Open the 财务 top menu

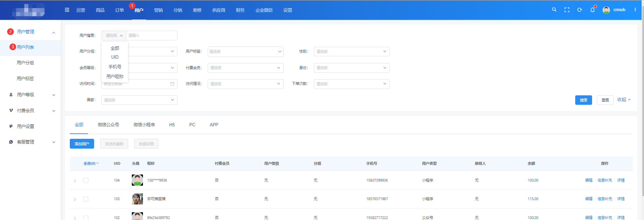pos(240,10)
